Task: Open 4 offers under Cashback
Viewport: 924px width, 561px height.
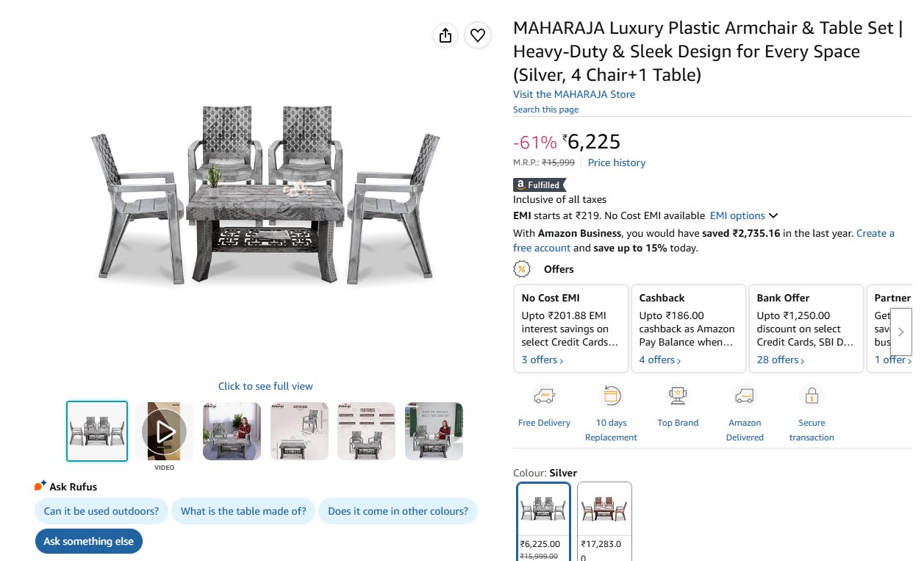Action: pyautogui.click(x=660, y=360)
